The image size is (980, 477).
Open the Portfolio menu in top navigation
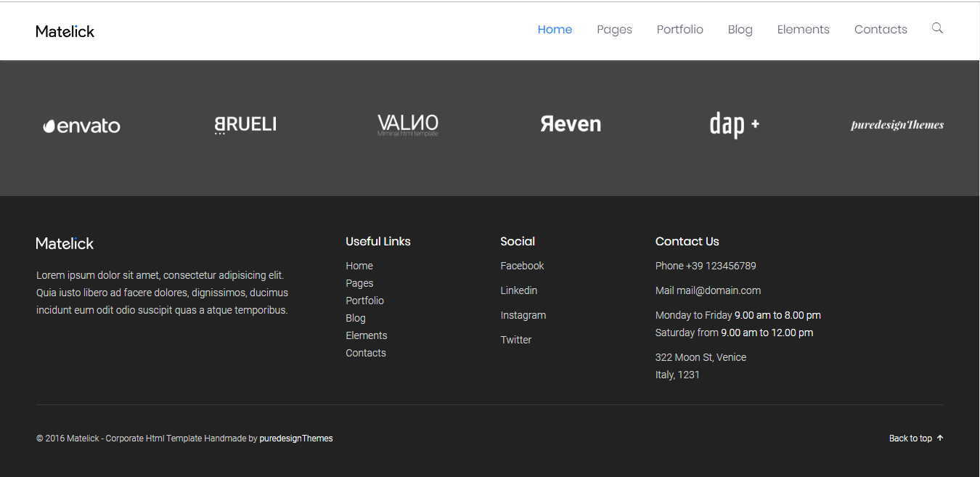(x=679, y=30)
